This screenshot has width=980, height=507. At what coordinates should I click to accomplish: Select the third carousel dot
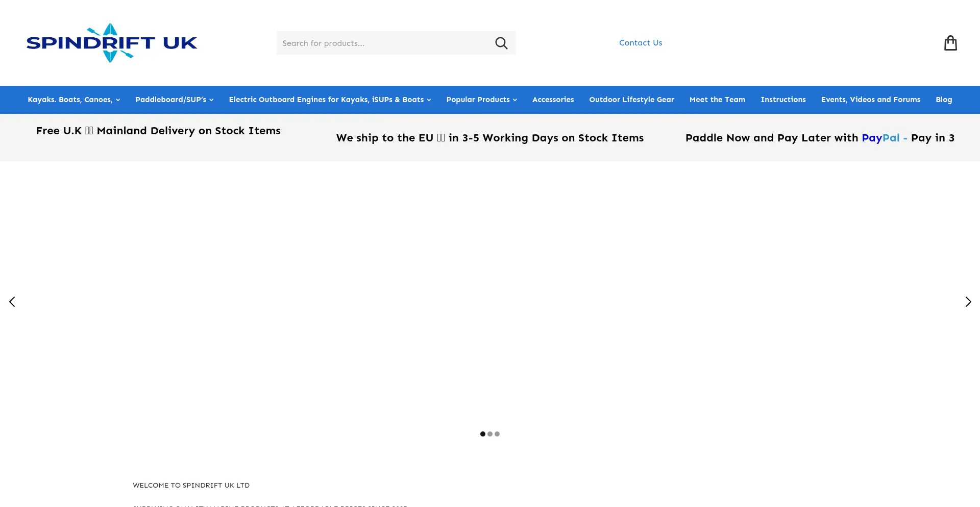point(497,434)
